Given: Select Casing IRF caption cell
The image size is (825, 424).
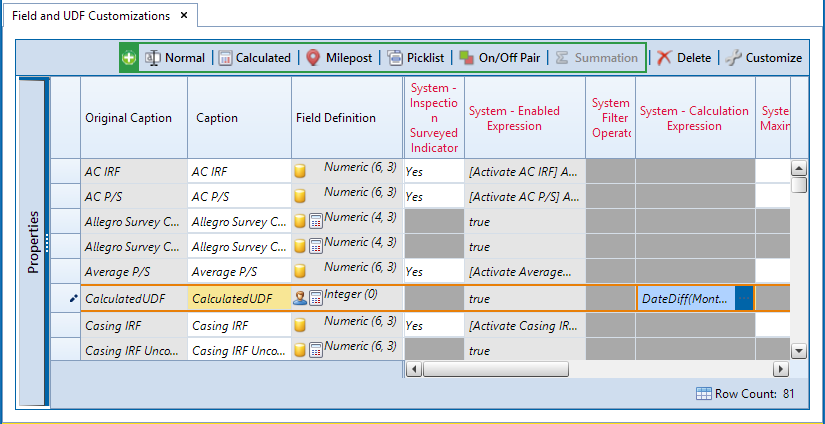Looking at the screenshot, I should (239, 325).
